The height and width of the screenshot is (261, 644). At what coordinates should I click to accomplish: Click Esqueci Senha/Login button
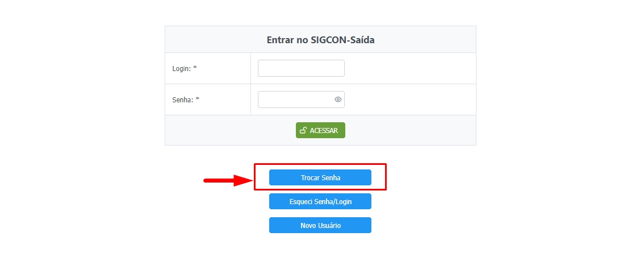pyautogui.click(x=320, y=201)
